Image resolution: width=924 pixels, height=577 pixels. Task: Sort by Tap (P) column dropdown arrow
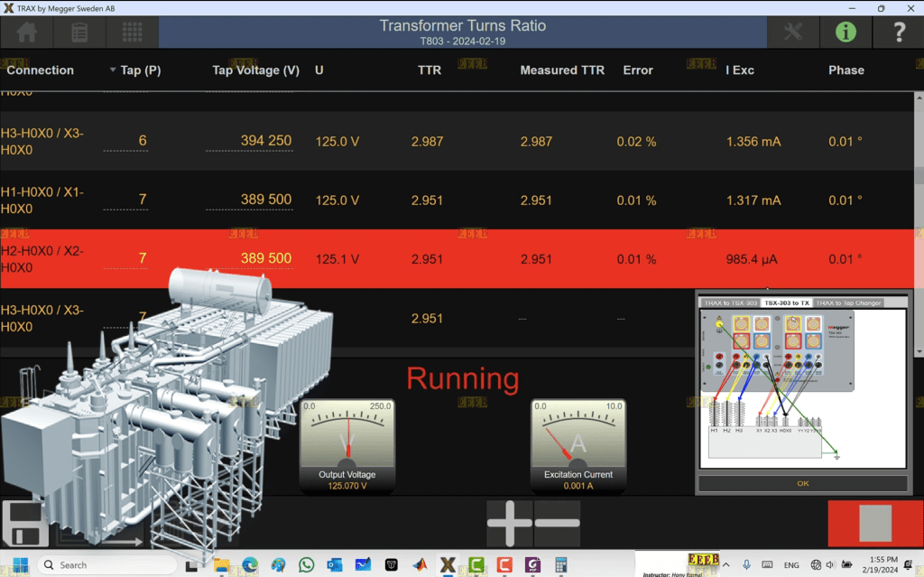tap(113, 70)
